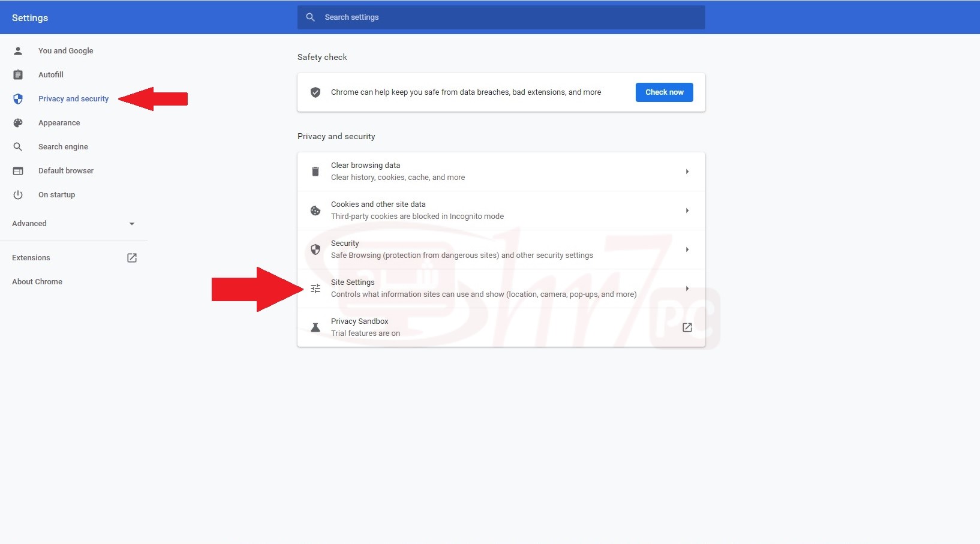Click the Cookies and other site data title
The width and height of the screenshot is (980, 544).
click(378, 205)
